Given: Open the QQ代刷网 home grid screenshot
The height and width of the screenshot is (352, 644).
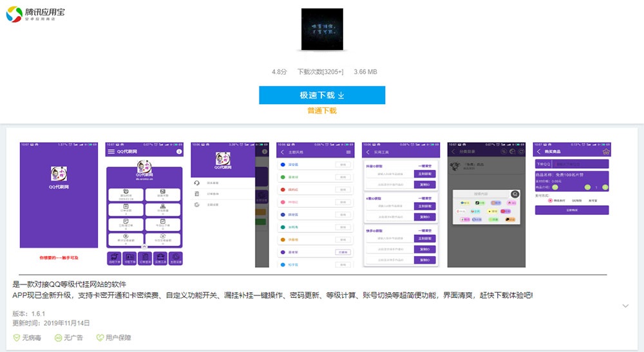Looking at the screenshot, I should pos(144,204).
